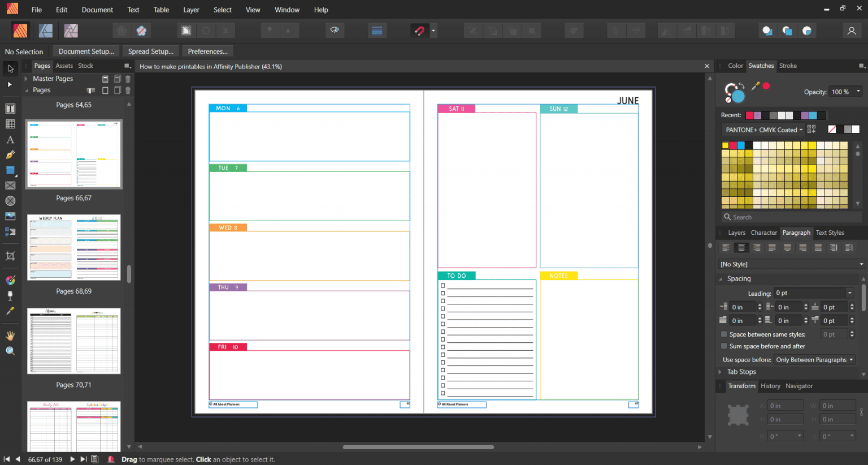Switch to the Text Styles tab
This screenshot has height=465, width=868.
click(830, 232)
